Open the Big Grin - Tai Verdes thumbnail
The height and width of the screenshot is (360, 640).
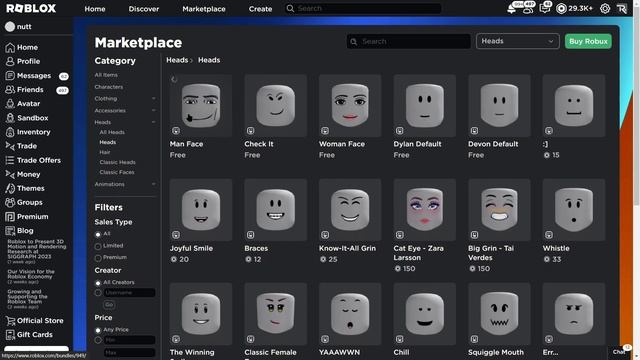(499, 209)
